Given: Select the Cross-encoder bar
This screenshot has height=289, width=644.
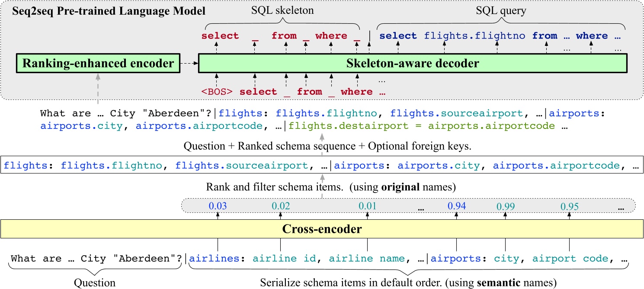Looking at the screenshot, I should pyautogui.click(x=322, y=229).
